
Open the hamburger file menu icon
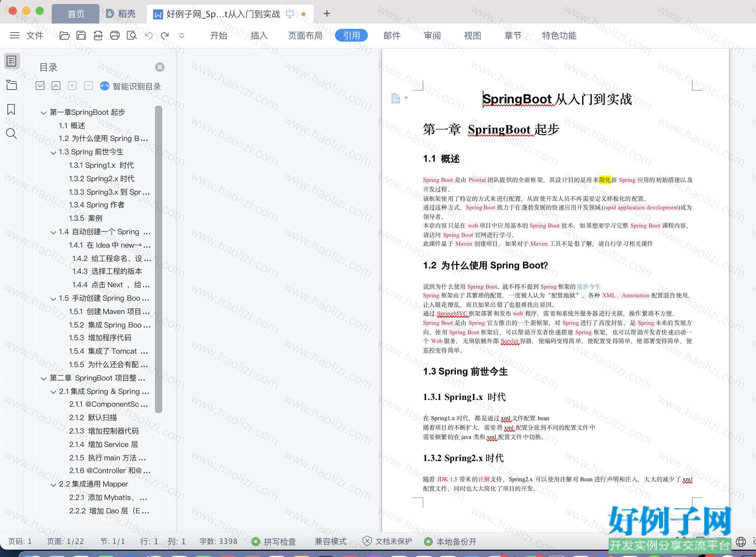click(x=14, y=36)
